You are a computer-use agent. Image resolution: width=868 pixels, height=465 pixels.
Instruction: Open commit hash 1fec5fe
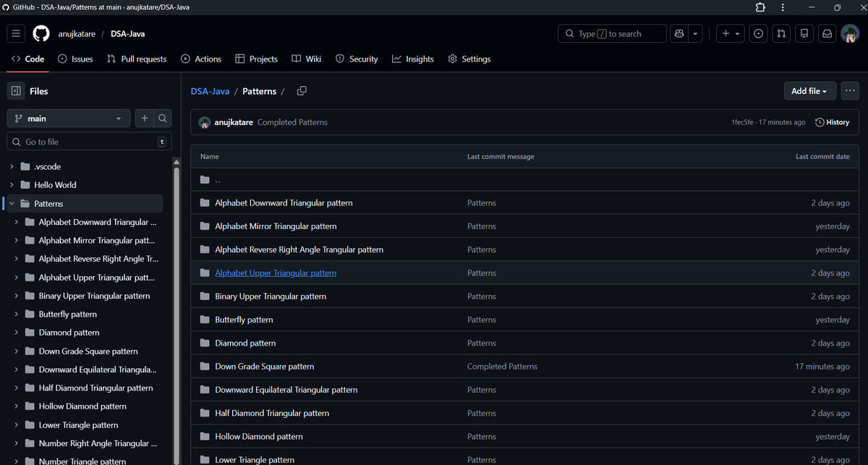pyautogui.click(x=744, y=122)
